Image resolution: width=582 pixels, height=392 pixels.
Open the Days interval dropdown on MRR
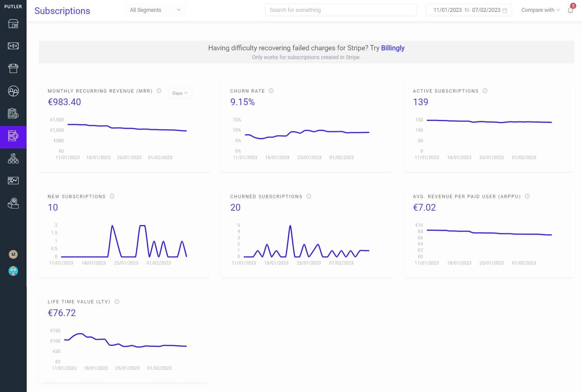(x=180, y=93)
